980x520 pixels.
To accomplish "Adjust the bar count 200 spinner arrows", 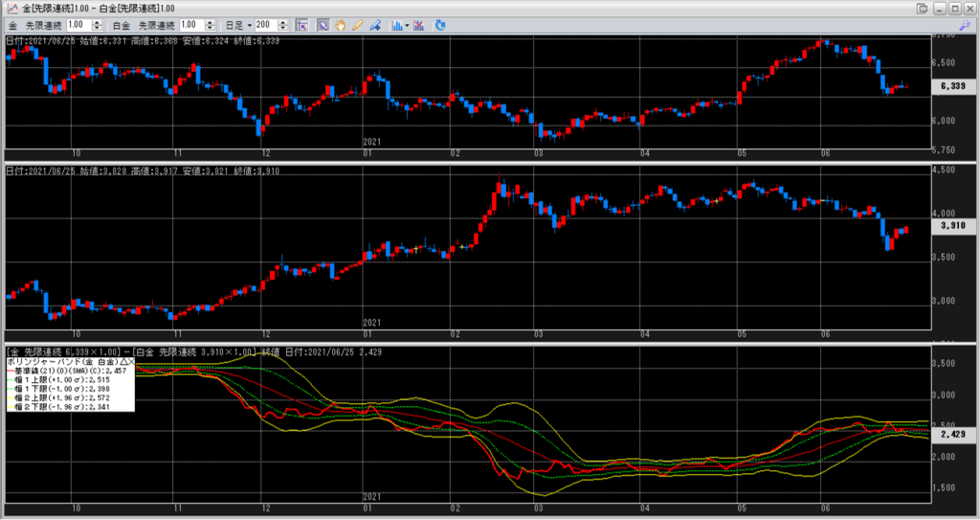I will coord(284,24).
